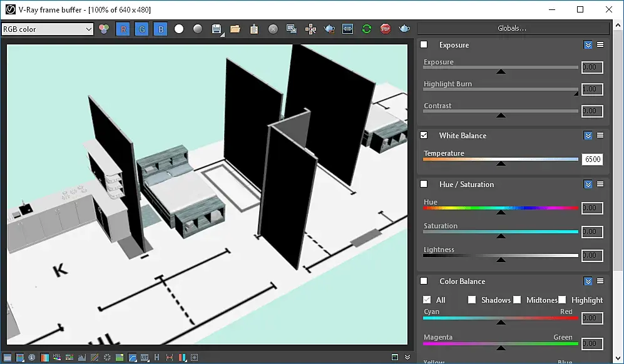The width and height of the screenshot is (624, 364).
Task: Toggle the green channel button
Action: click(x=141, y=29)
